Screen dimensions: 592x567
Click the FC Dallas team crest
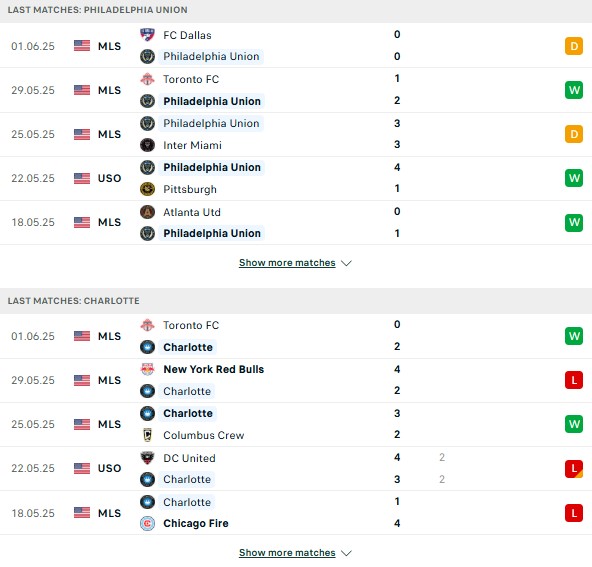pyautogui.click(x=147, y=35)
